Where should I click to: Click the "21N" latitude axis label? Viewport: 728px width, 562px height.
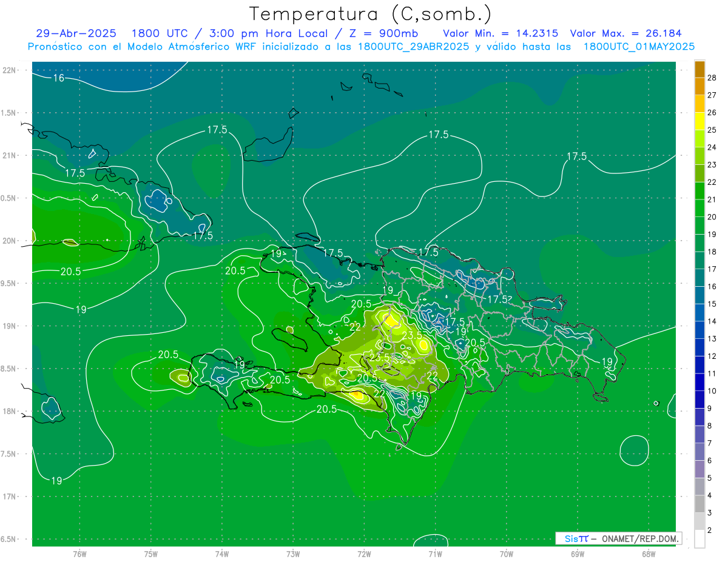(9, 156)
